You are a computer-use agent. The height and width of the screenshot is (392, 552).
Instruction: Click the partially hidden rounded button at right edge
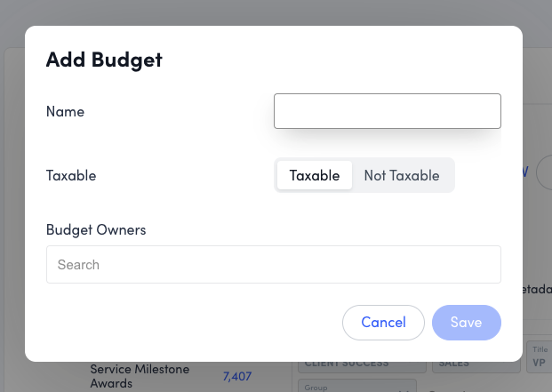(x=544, y=172)
